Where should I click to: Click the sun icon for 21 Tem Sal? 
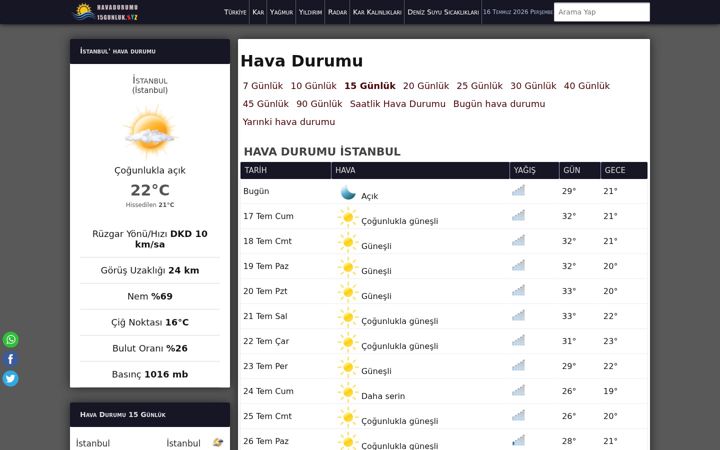pyautogui.click(x=348, y=317)
